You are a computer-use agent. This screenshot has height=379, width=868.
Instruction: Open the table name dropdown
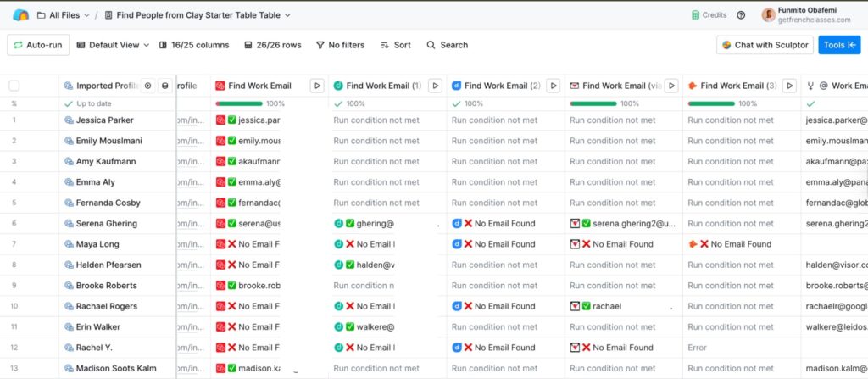198,15
